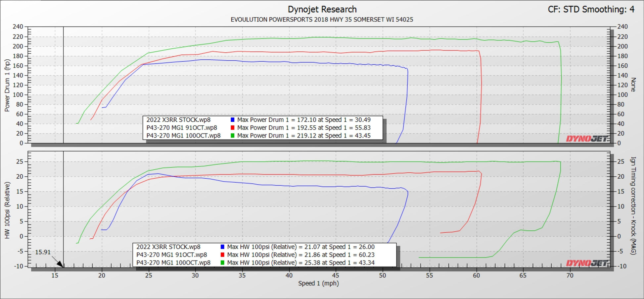Screen dimensions: 644x299
Task: Click the blue stock swatch in power legend
Action: coord(233,120)
